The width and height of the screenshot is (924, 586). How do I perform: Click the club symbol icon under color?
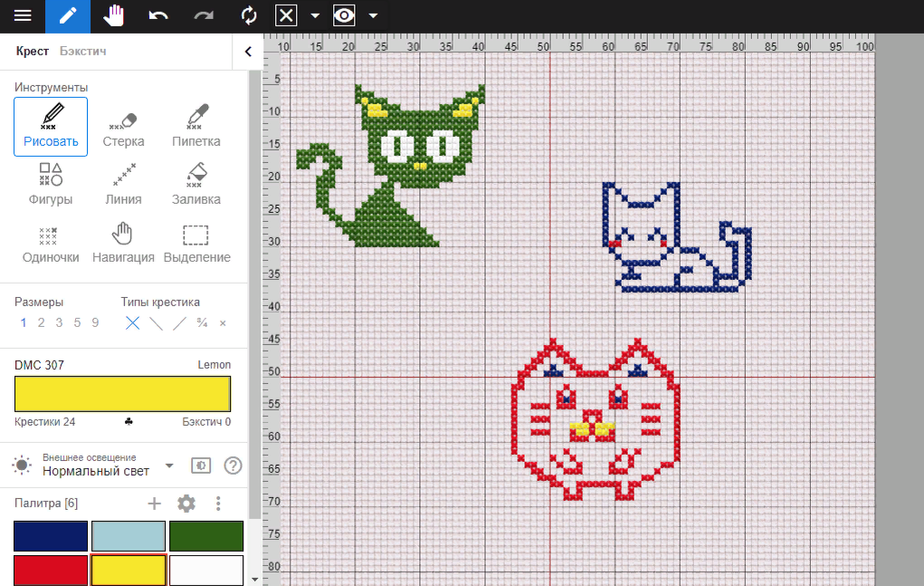129,421
